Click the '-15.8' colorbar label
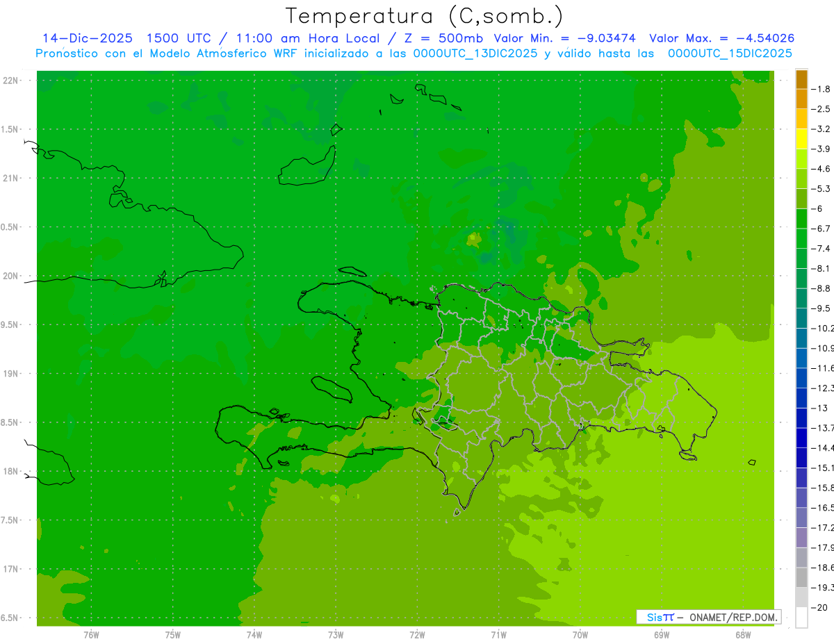 pyautogui.click(x=824, y=488)
